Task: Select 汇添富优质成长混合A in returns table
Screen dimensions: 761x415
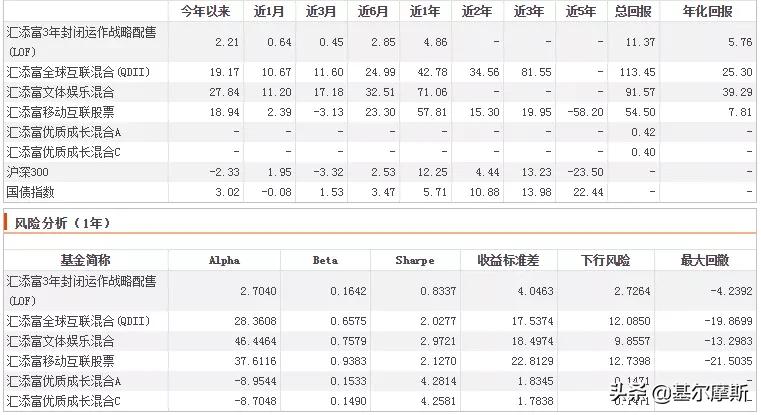Action: pos(64,132)
